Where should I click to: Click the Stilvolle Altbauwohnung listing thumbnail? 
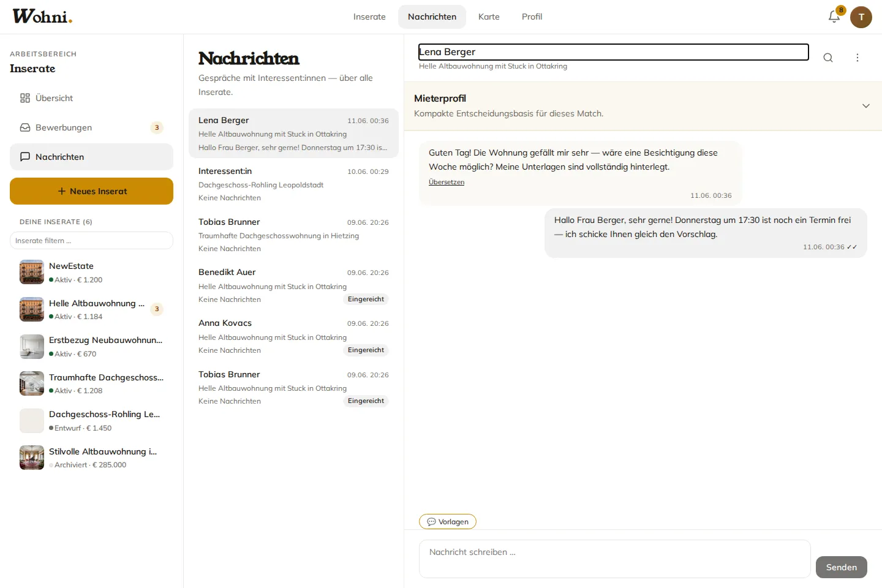tap(32, 458)
